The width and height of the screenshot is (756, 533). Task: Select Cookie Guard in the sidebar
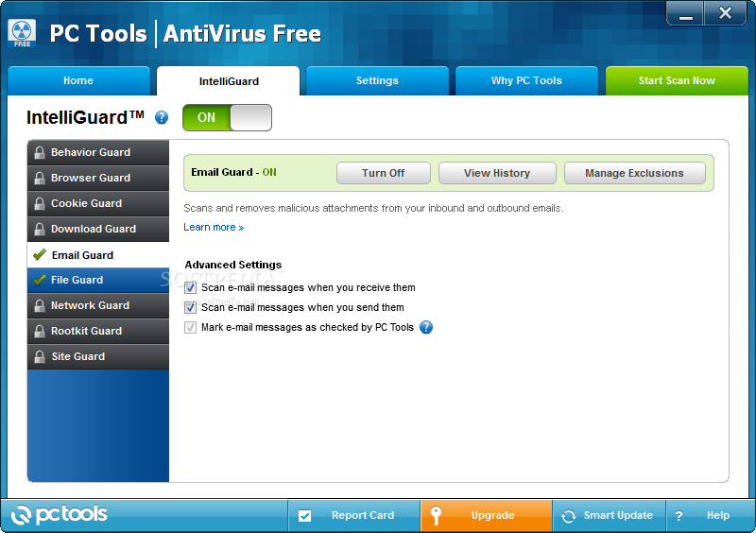(x=98, y=203)
